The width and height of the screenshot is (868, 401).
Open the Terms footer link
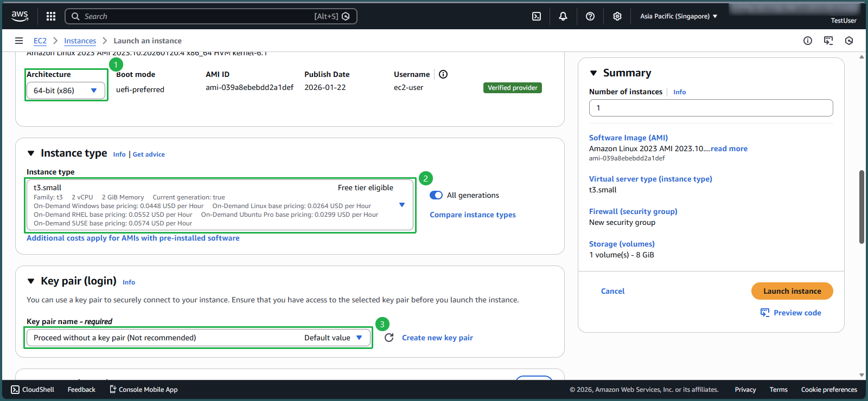[778, 390]
